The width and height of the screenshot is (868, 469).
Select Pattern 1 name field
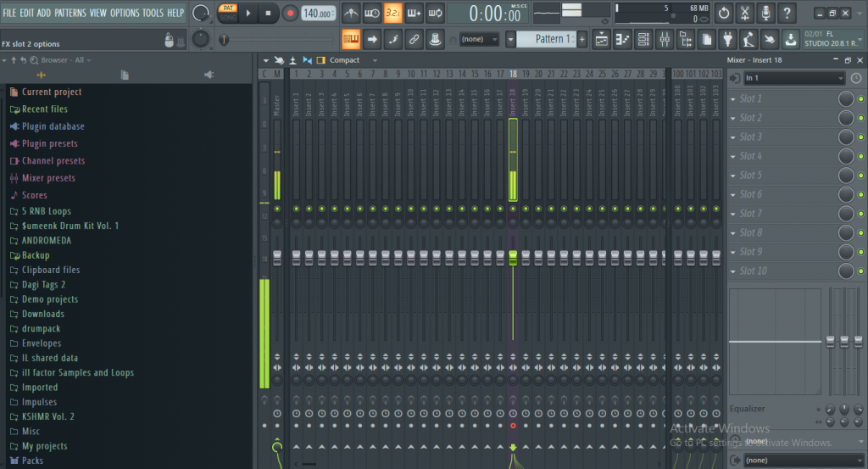point(547,39)
